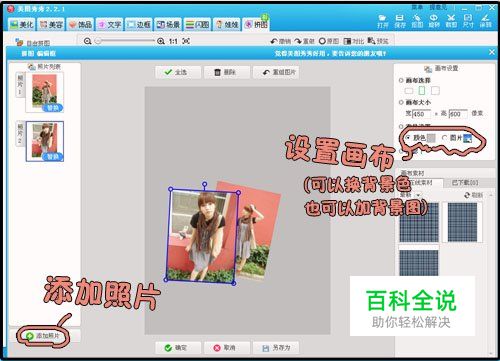This screenshot has width=500, height=361.
Task: Select the second photo thumbnail in list
Action: tap(45, 141)
